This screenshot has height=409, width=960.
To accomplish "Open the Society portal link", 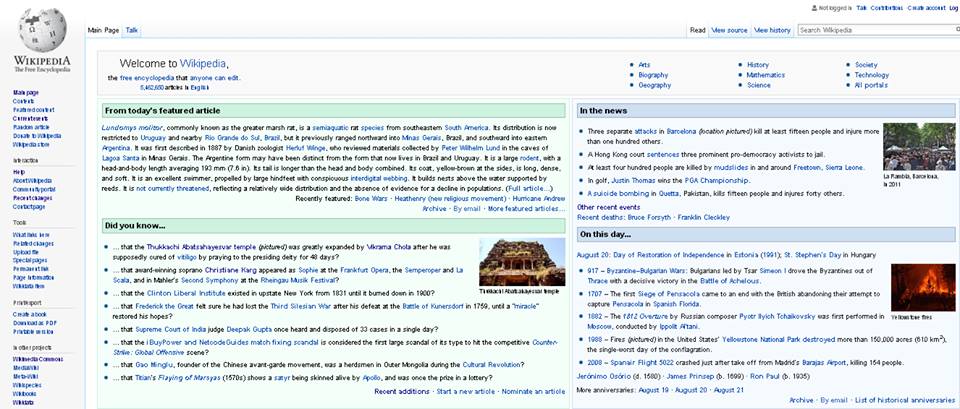I will click(x=866, y=64).
